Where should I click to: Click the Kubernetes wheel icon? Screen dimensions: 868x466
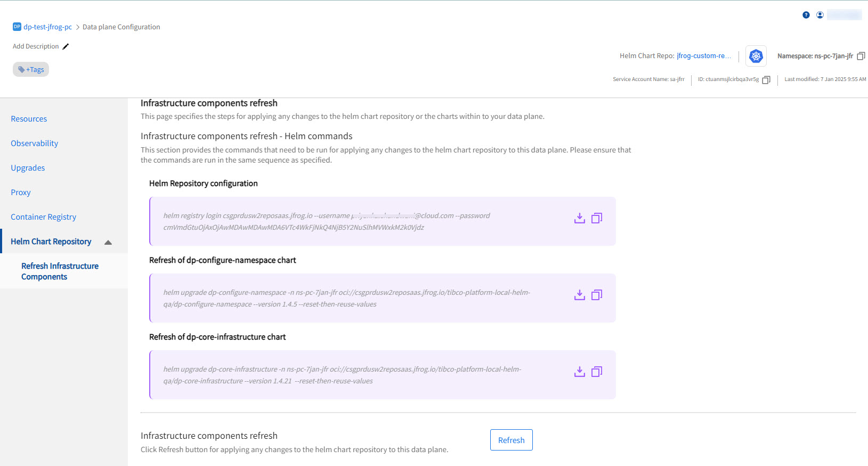tap(756, 56)
